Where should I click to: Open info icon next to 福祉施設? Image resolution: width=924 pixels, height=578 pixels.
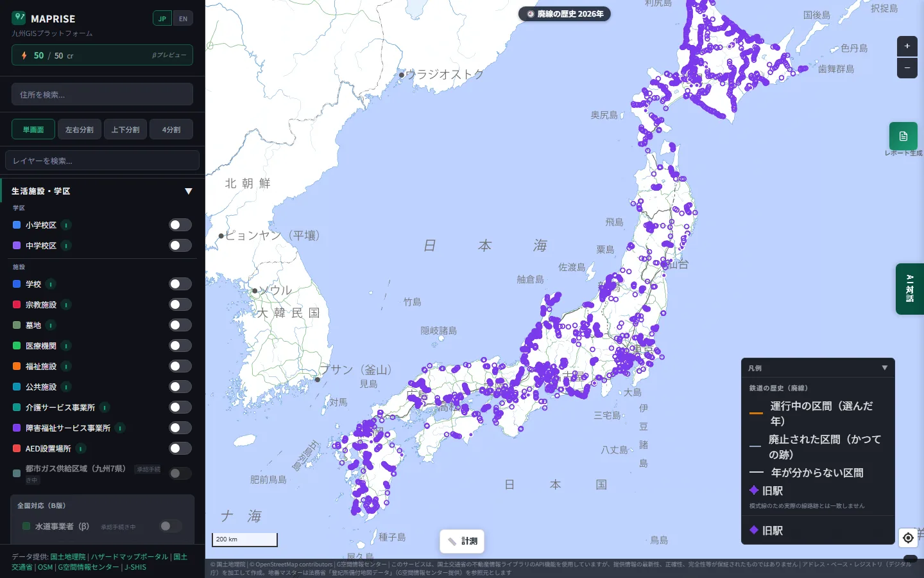66,367
